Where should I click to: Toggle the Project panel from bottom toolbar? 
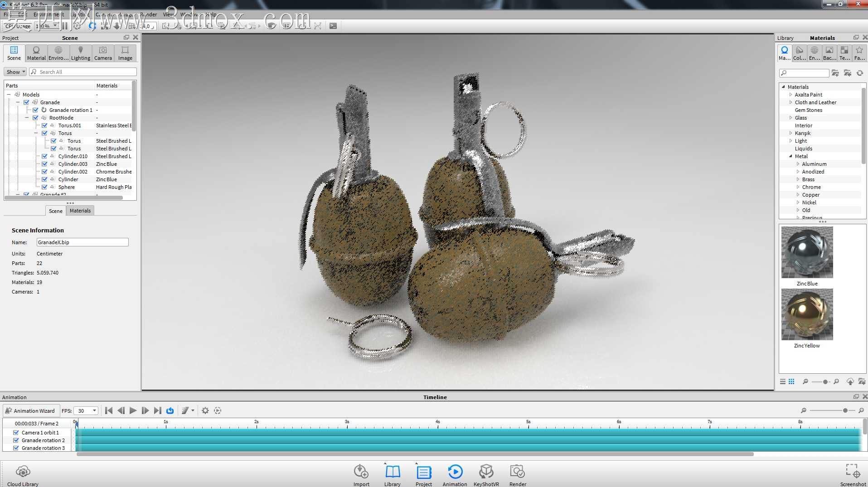pos(424,475)
